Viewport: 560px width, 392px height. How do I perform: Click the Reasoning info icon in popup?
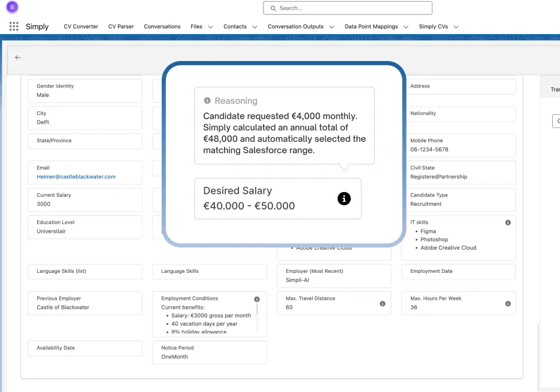coord(207,101)
